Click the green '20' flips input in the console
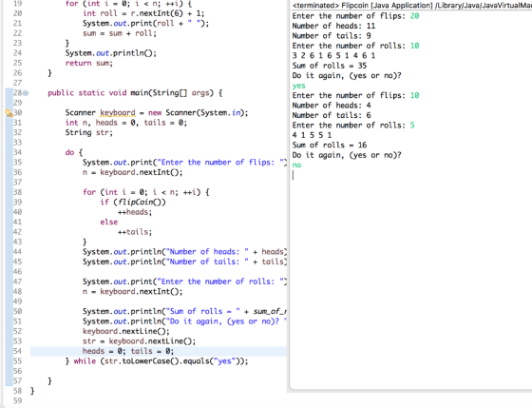Screen dimensions: 532x408 point(414,16)
